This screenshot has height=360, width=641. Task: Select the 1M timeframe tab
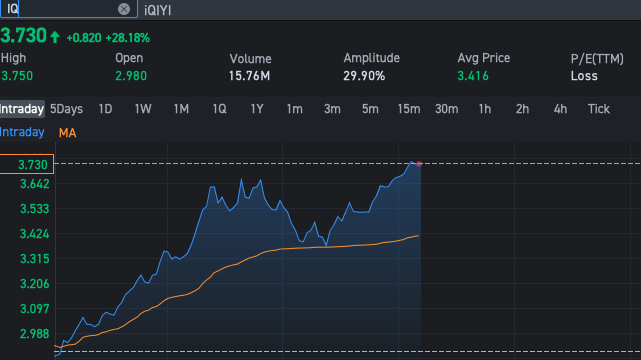(x=181, y=109)
